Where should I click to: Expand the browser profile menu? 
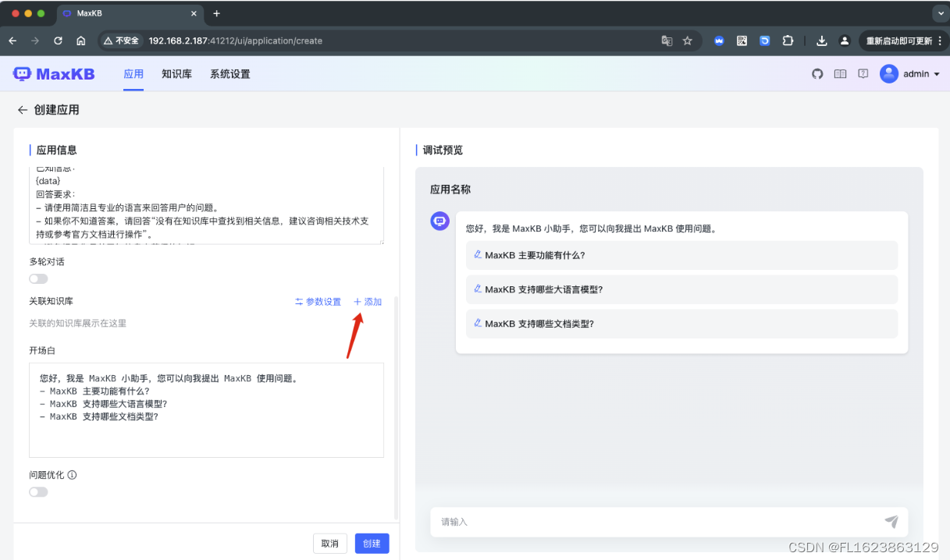click(845, 40)
